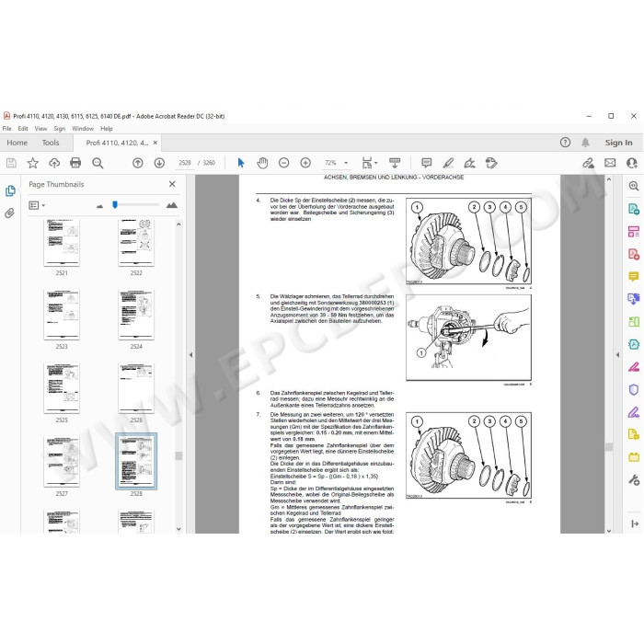The image size is (644, 644).
Task: Click the upload to cloud icon
Action: pyautogui.click(x=54, y=163)
